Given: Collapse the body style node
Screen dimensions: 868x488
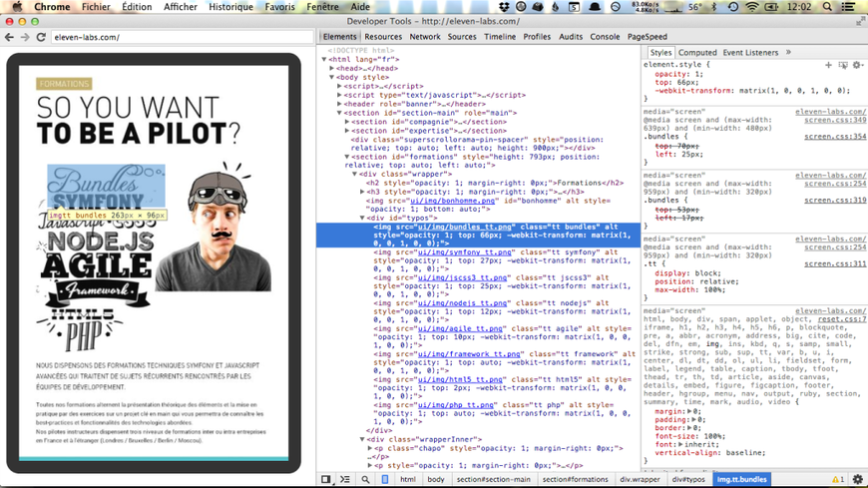Looking at the screenshot, I should tap(332, 77).
